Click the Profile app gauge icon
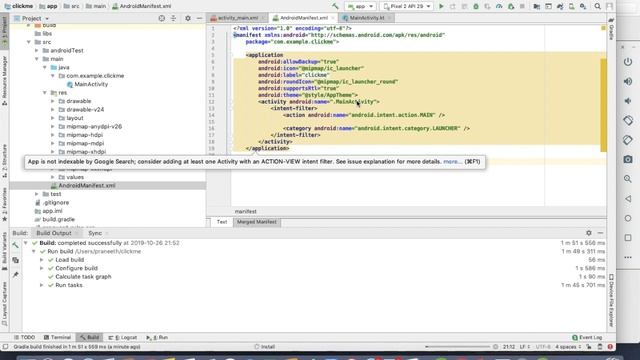This screenshot has width=640, height=360. point(499,7)
